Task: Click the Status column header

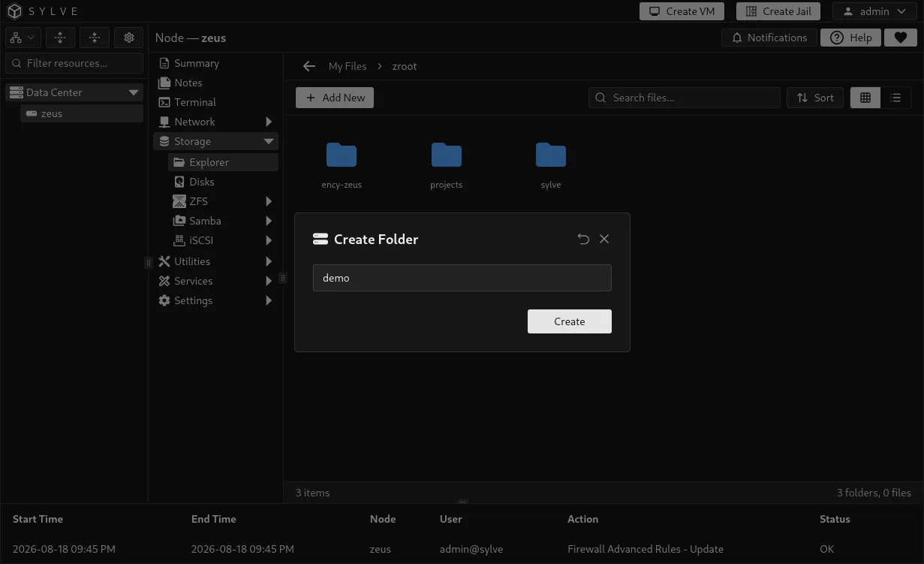Action: pos(835,519)
